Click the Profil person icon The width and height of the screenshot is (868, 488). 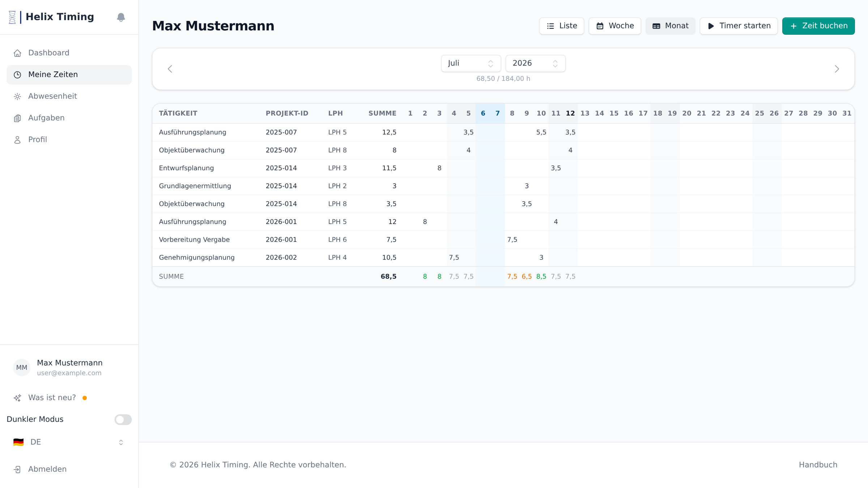point(17,140)
